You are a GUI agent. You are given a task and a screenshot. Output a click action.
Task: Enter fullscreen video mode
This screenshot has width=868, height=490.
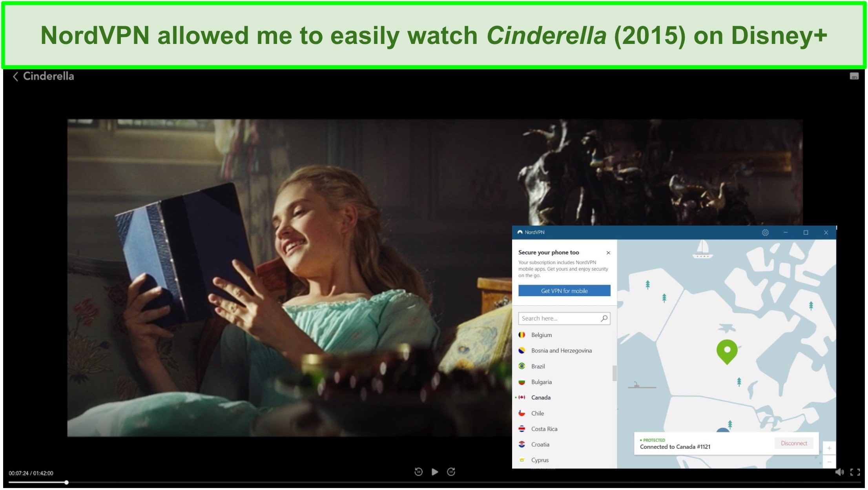tap(855, 472)
